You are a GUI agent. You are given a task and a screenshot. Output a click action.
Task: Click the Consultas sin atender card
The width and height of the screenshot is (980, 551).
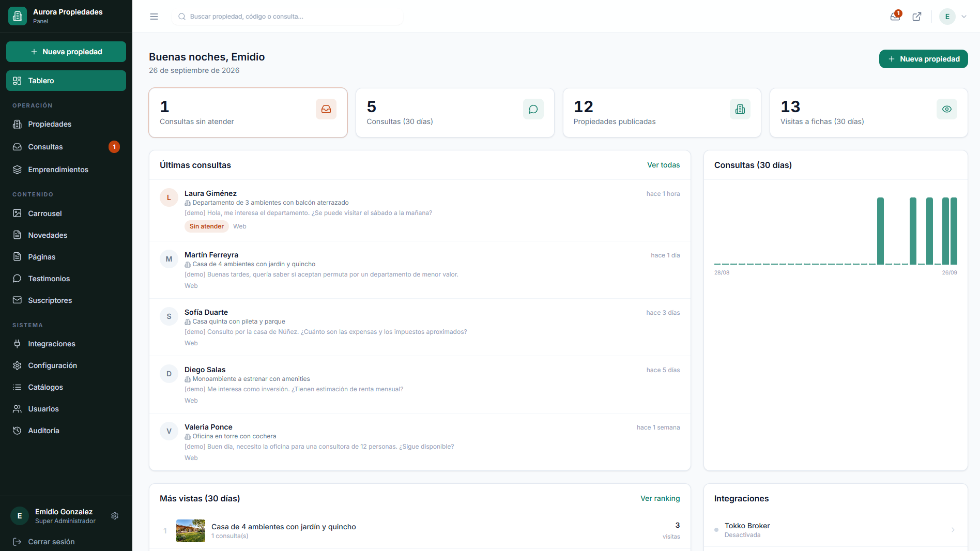pyautogui.click(x=248, y=113)
